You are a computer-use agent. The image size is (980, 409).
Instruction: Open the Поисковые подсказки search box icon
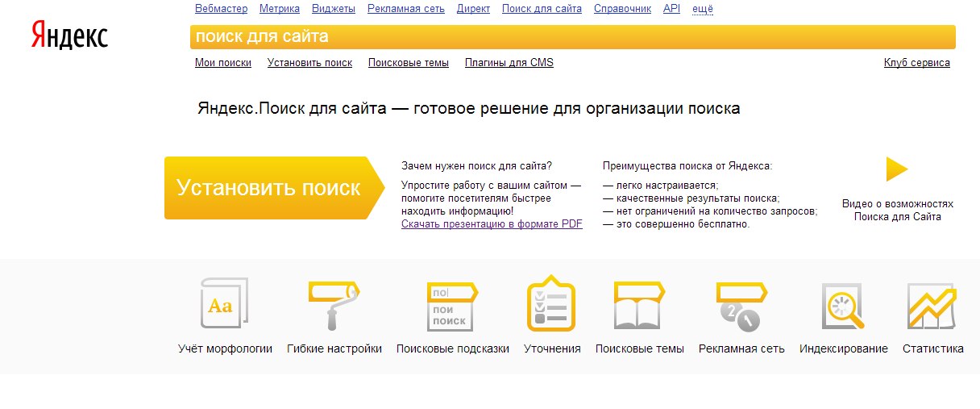pyautogui.click(x=452, y=307)
